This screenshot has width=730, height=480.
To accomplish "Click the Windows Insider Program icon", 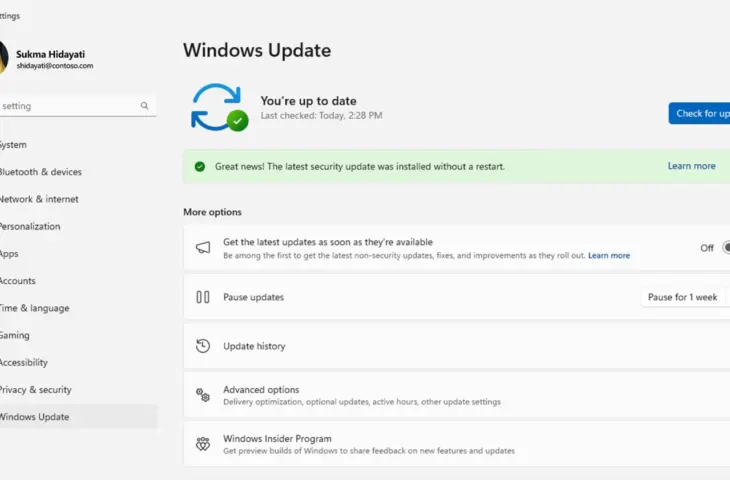I will click(x=203, y=444).
